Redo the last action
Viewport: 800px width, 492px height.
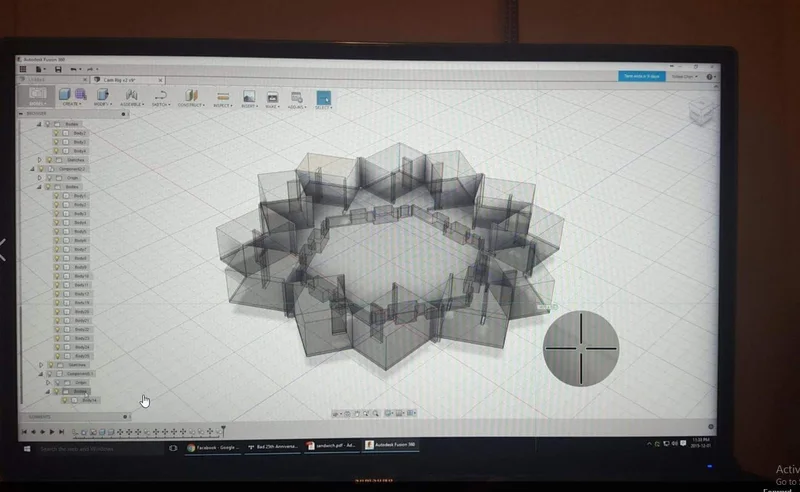tap(91, 69)
